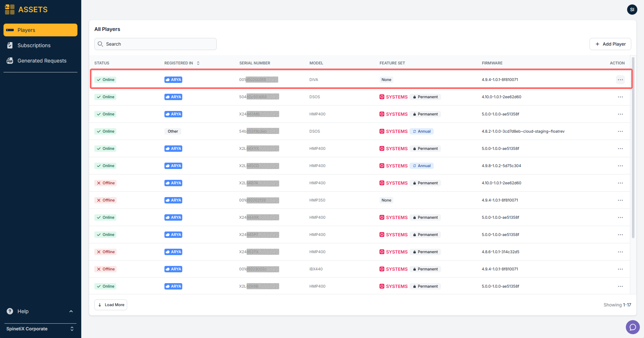This screenshot has width=644, height=338.
Task: Click SYSTEMS logo in iBX440 row
Action: point(394,269)
